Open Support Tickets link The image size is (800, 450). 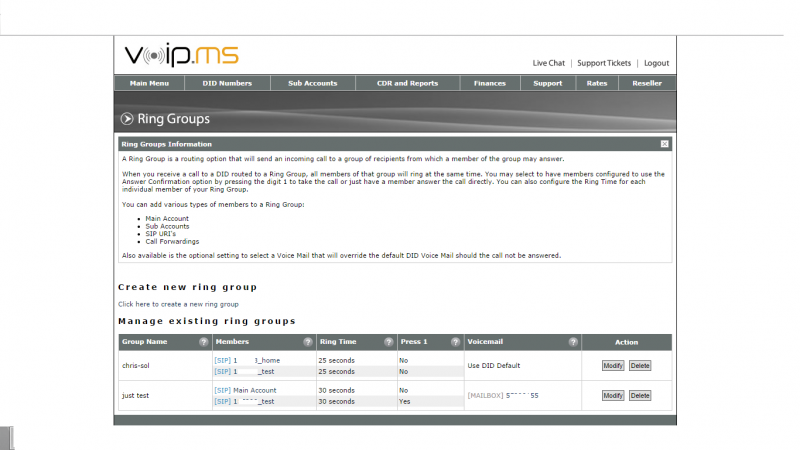604,63
